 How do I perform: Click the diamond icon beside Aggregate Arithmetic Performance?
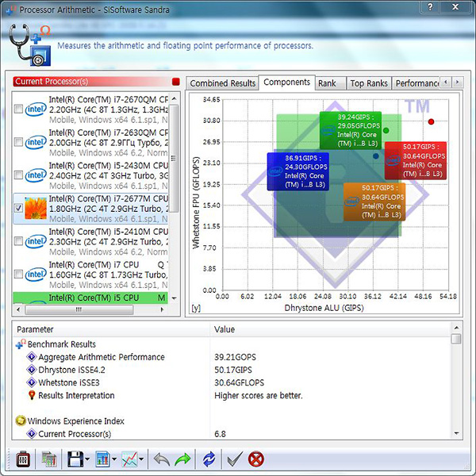(32, 357)
